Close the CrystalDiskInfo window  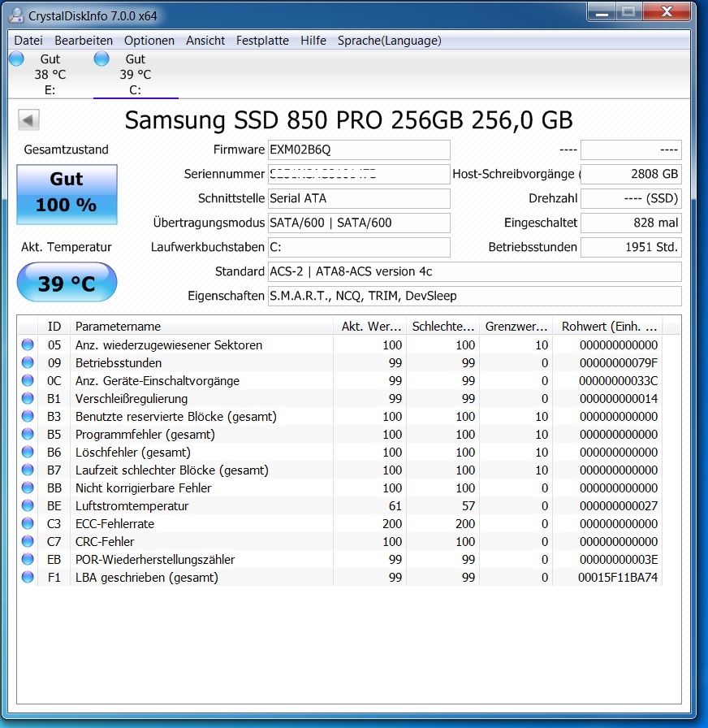pos(667,12)
